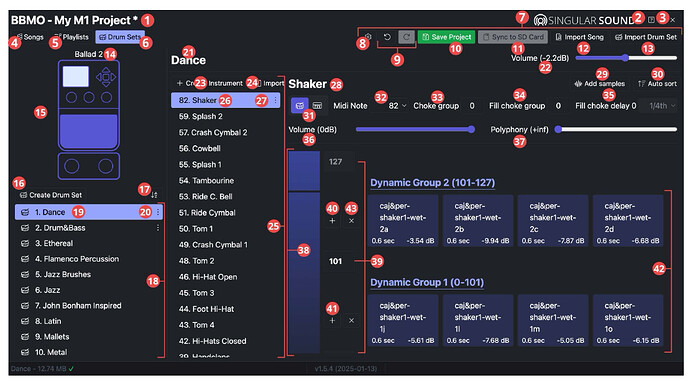
Task: Click the redo arrow icon
Action: pyautogui.click(x=406, y=37)
